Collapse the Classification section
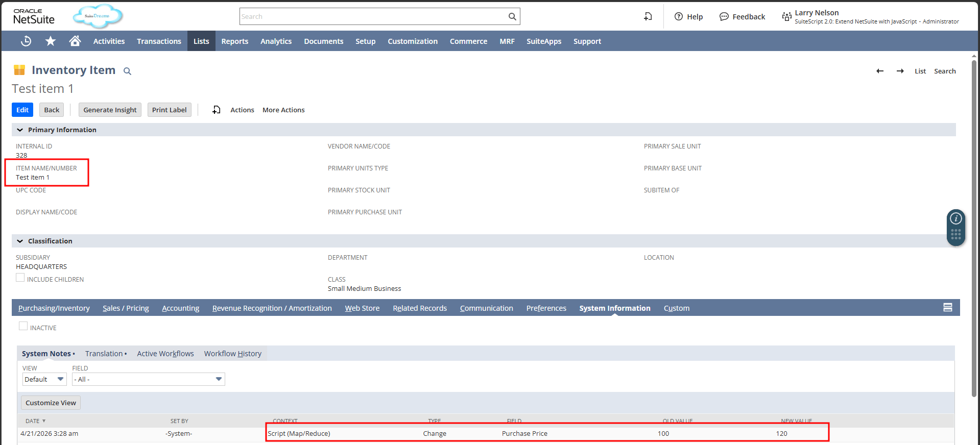This screenshot has width=980, height=445. pos(20,241)
